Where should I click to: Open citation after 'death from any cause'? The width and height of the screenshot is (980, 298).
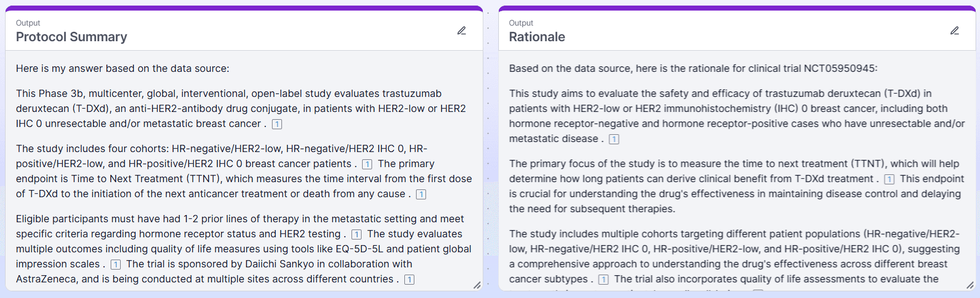[421, 194]
